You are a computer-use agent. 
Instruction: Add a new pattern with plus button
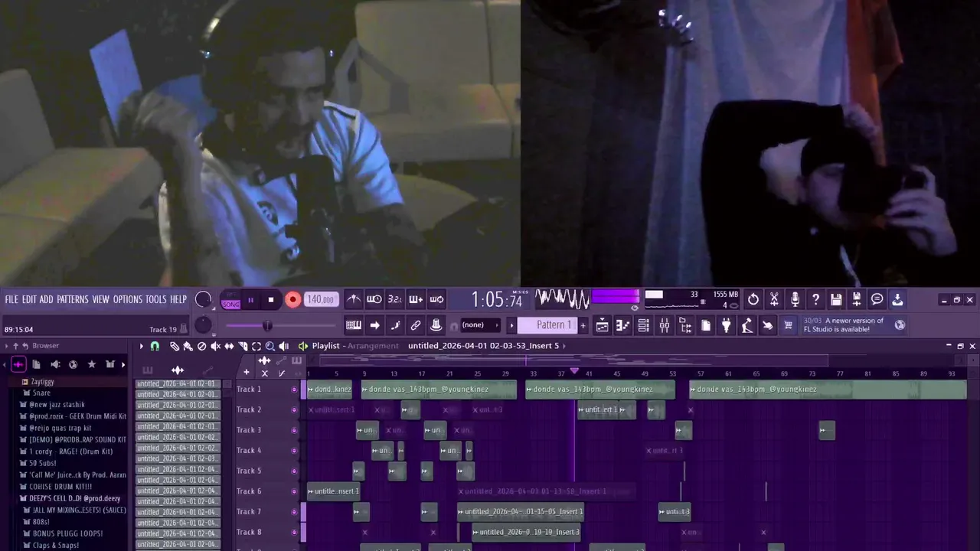pyautogui.click(x=583, y=325)
